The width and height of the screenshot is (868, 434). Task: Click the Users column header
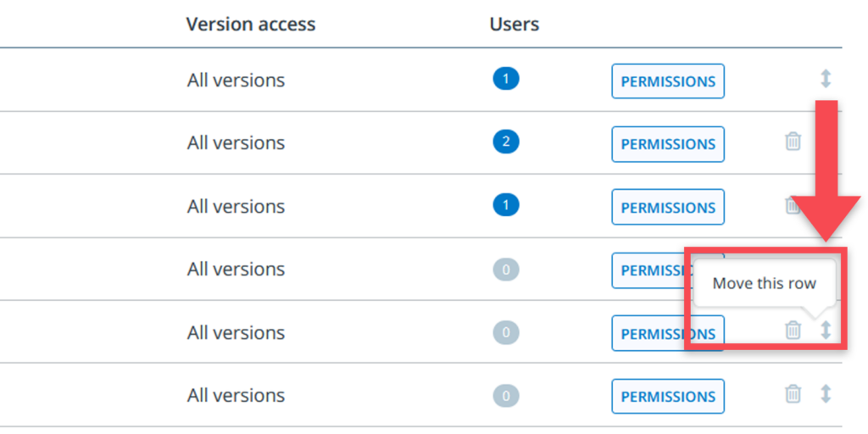pyautogui.click(x=515, y=25)
